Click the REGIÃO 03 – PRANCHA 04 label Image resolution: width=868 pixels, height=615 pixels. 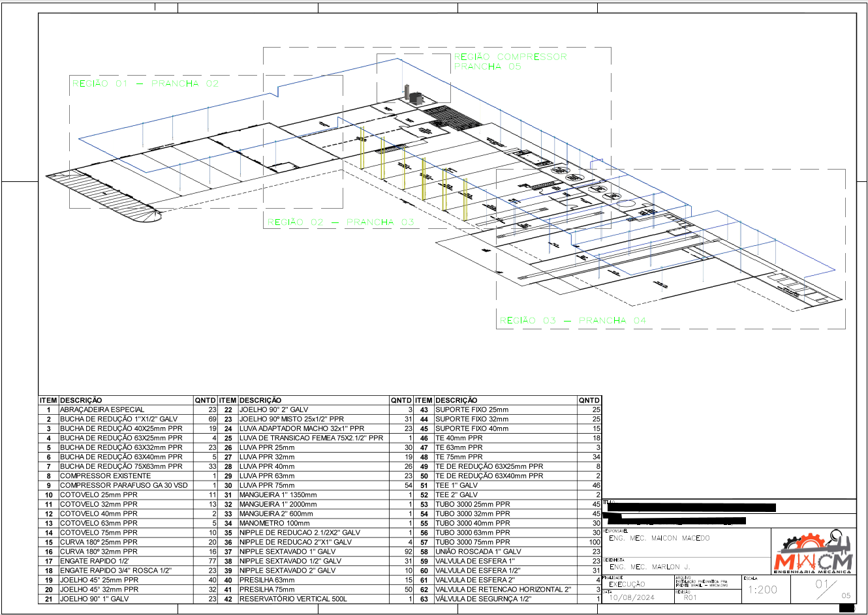pyautogui.click(x=572, y=320)
